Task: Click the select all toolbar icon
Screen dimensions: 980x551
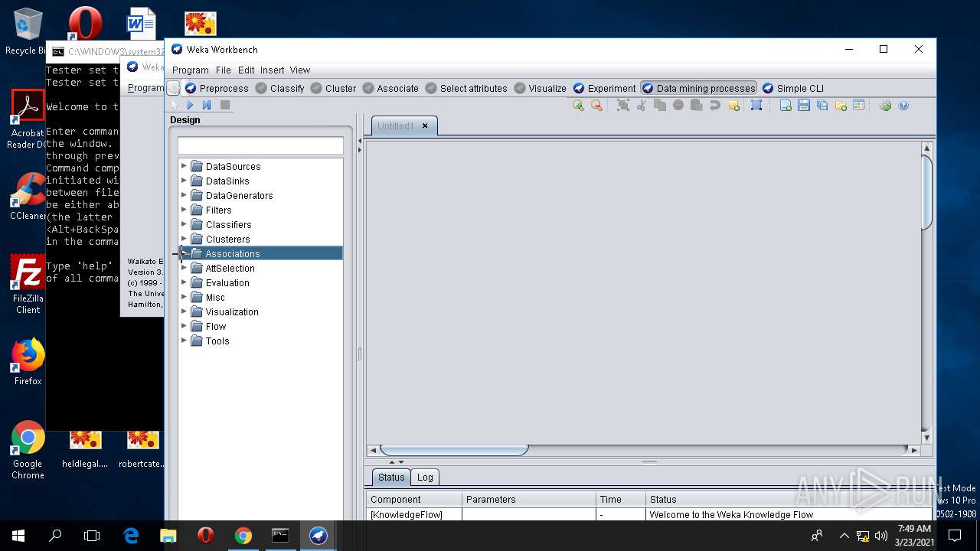Action: pyautogui.click(x=623, y=106)
